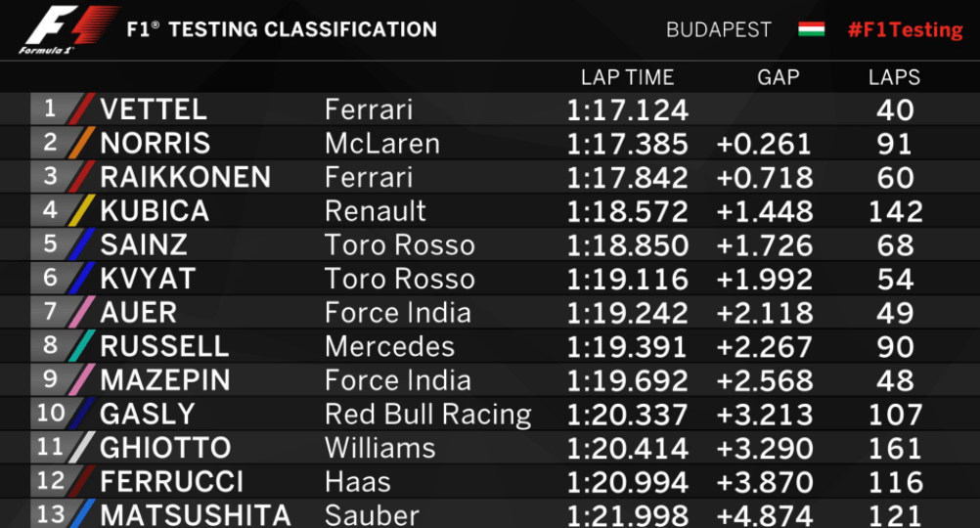Click the BUDAPEST location label
The height and width of the screenshot is (528, 980).
click(x=719, y=30)
